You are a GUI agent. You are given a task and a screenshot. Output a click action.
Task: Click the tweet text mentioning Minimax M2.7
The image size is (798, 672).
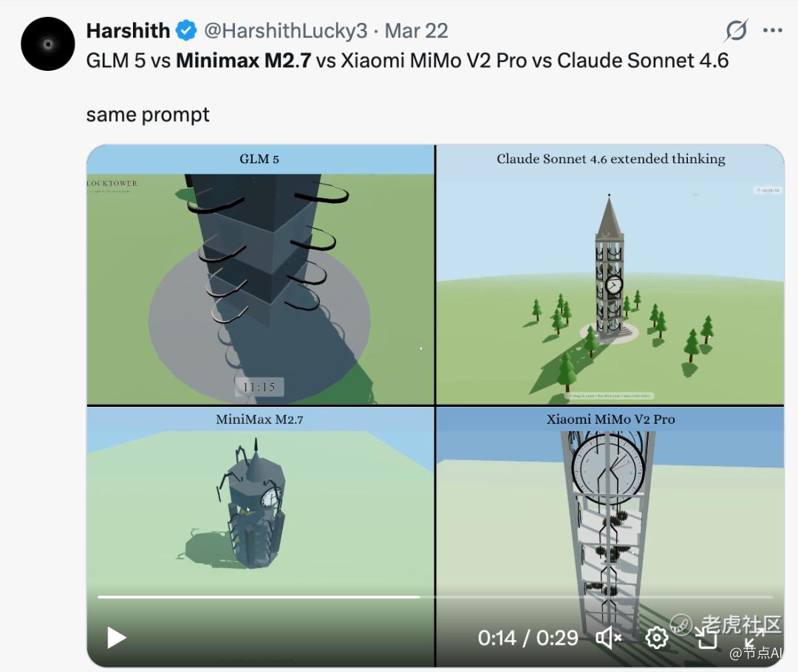(407, 61)
